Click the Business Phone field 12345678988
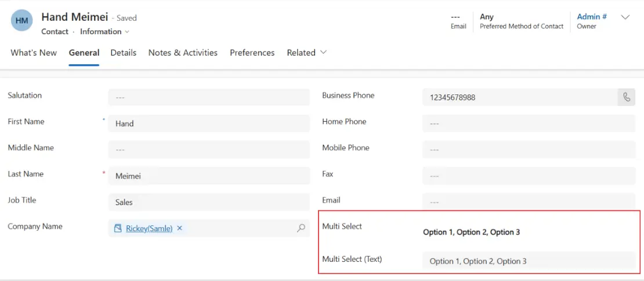The image size is (644, 281). coord(520,97)
